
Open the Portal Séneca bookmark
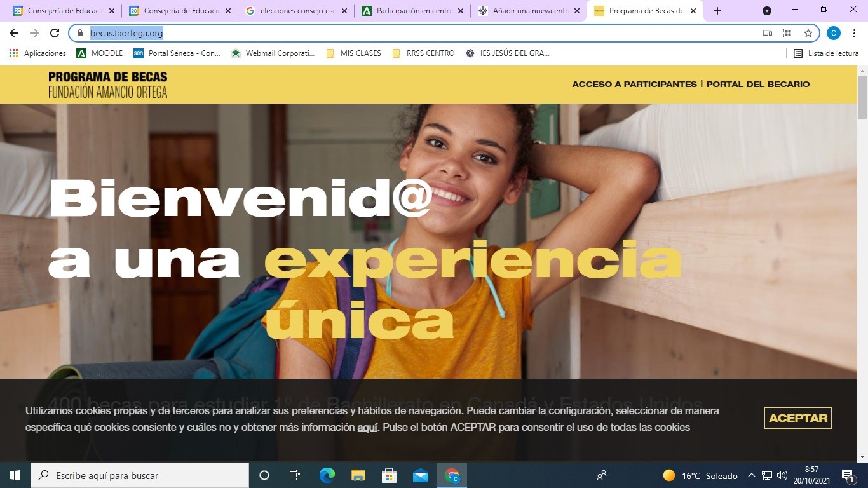tap(177, 53)
